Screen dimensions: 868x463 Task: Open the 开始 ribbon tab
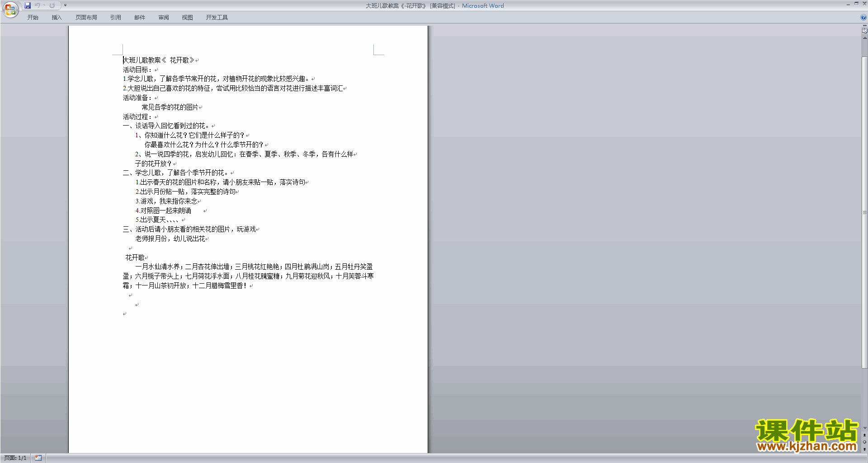coord(33,18)
